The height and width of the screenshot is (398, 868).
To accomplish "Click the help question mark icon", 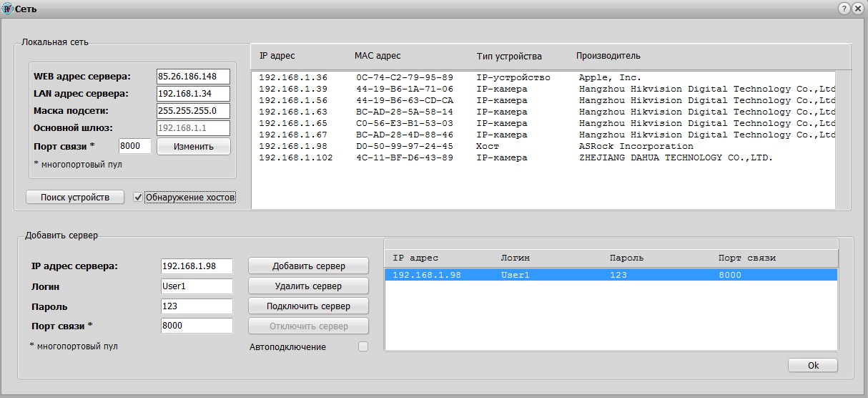I will (844, 9).
